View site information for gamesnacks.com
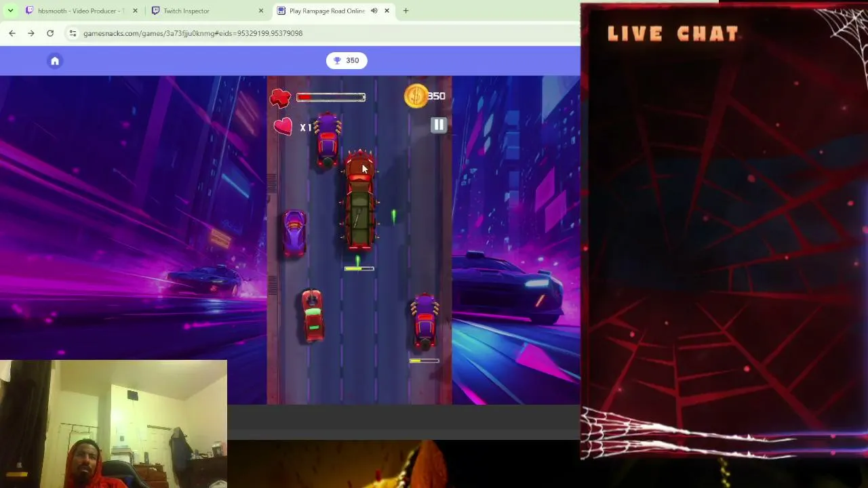Image resolution: width=868 pixels, height=488 pixels. [x=73, y=33]
